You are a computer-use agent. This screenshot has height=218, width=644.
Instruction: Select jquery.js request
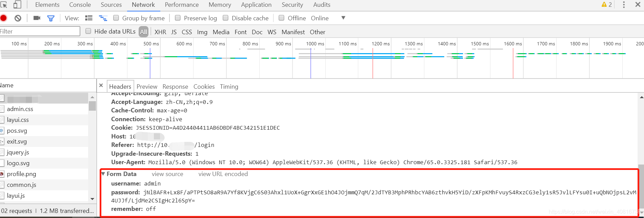(44, 152)
